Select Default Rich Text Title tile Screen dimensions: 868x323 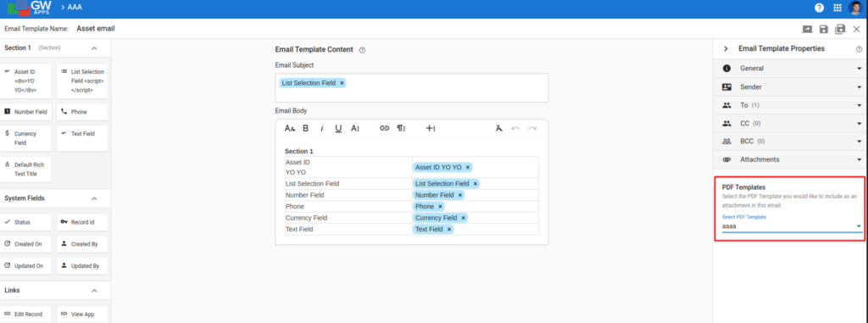pos(26,170)
